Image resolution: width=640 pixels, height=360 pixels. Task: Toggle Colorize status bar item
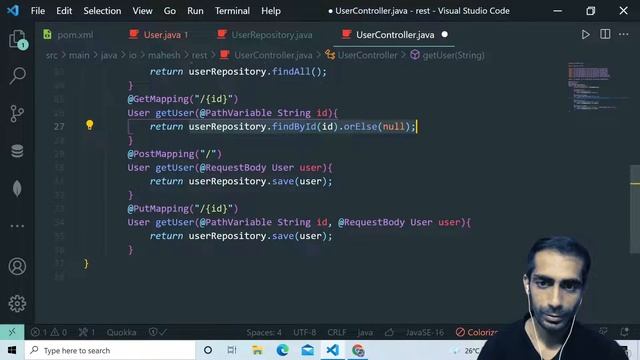coord(477,332)
